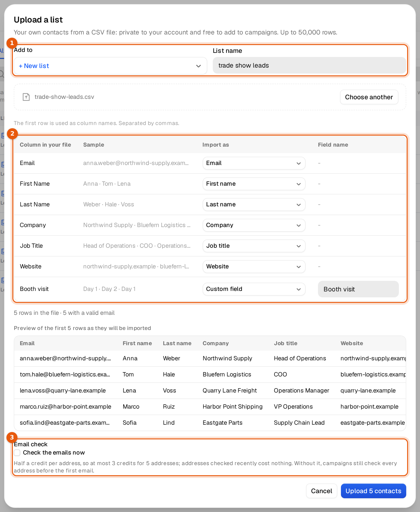
Task: Click the Weber · Hale · Voss sample text
Action: (x=108, y=205)
